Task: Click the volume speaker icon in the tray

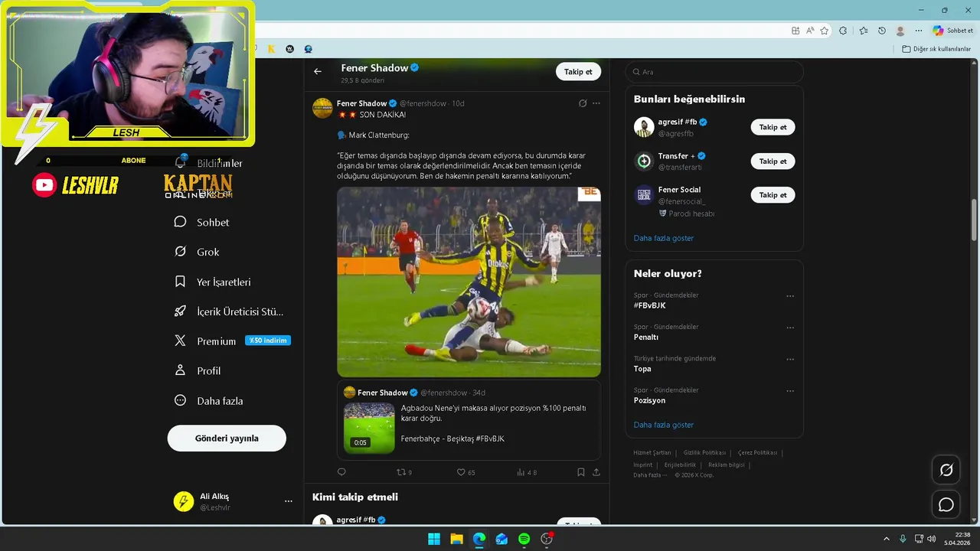Action: pos(931,539)
